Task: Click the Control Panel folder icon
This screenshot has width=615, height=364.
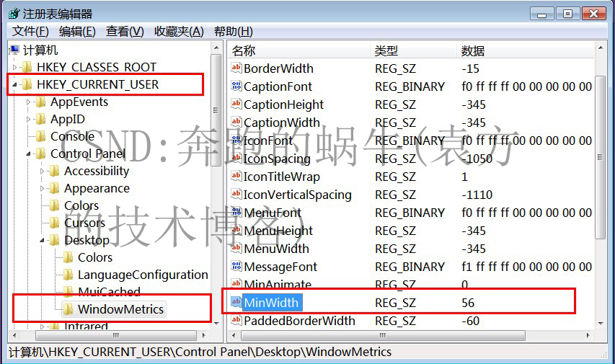Action: (41, 154)
